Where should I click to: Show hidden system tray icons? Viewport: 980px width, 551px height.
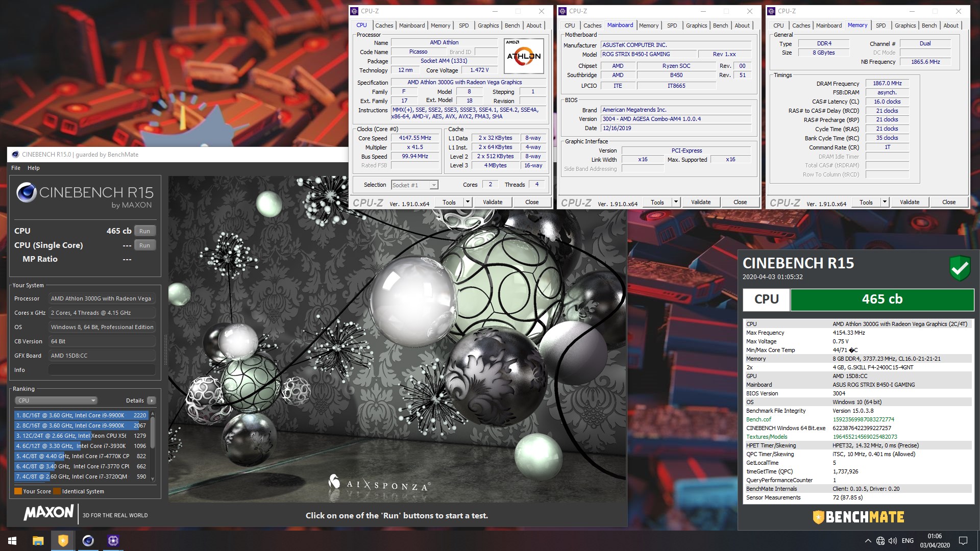coord(868,541)
